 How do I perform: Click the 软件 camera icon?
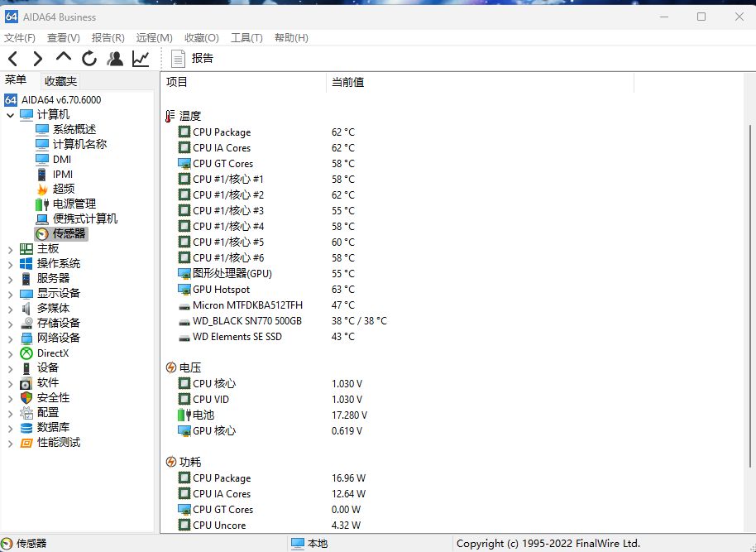pyautogui.click(x=26, y=384)
